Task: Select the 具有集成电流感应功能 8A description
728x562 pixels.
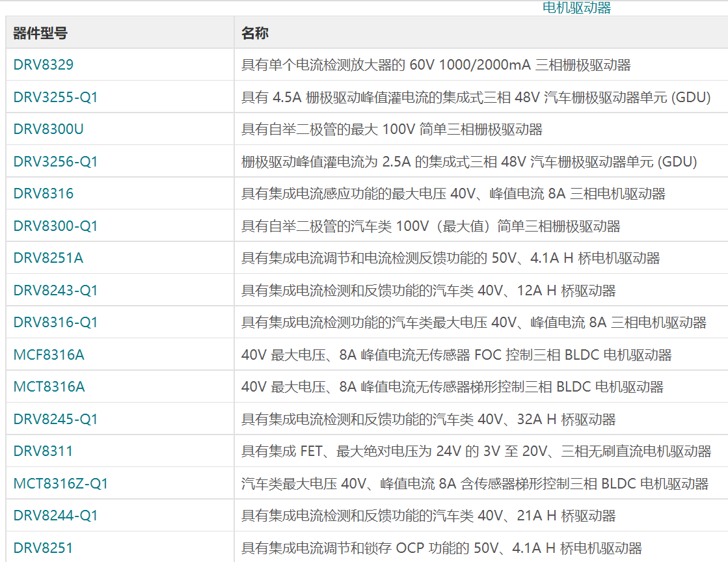Action: coord(453,194)
